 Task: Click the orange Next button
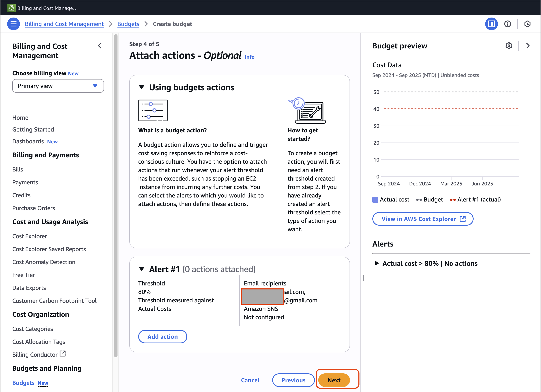click(334, 380)
